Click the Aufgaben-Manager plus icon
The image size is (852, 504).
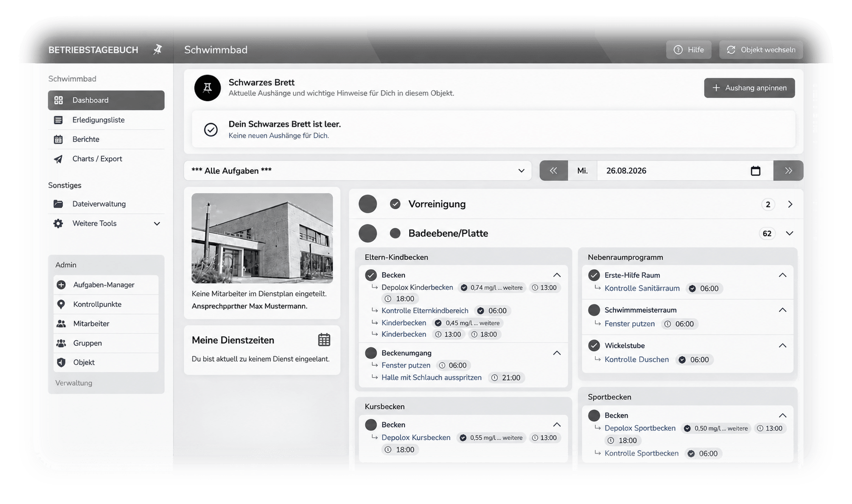tap(61, 285)
